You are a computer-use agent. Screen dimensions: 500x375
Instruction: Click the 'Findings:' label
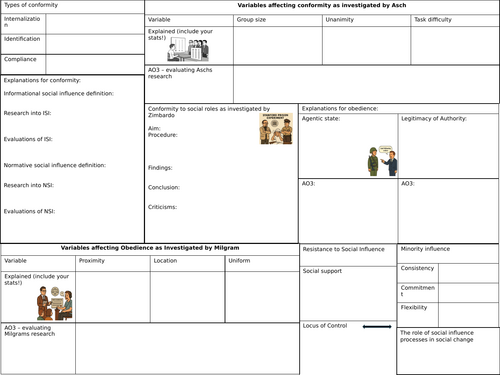tap(160, 168)
